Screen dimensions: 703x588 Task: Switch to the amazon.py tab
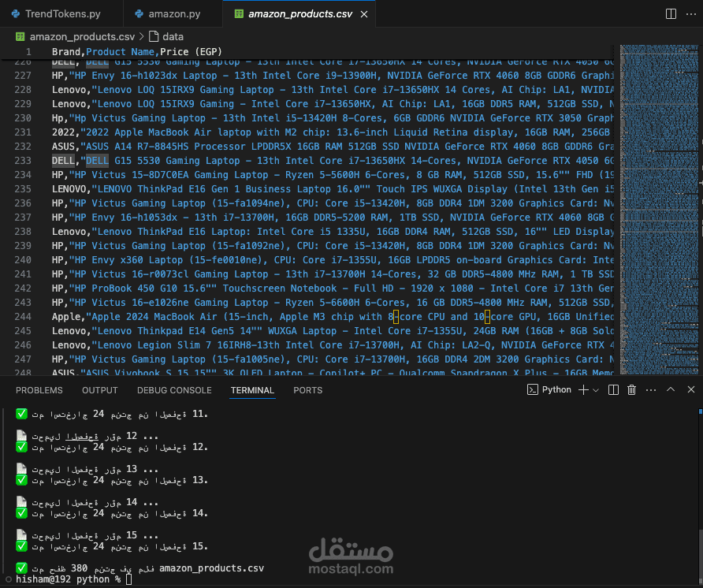174,14
